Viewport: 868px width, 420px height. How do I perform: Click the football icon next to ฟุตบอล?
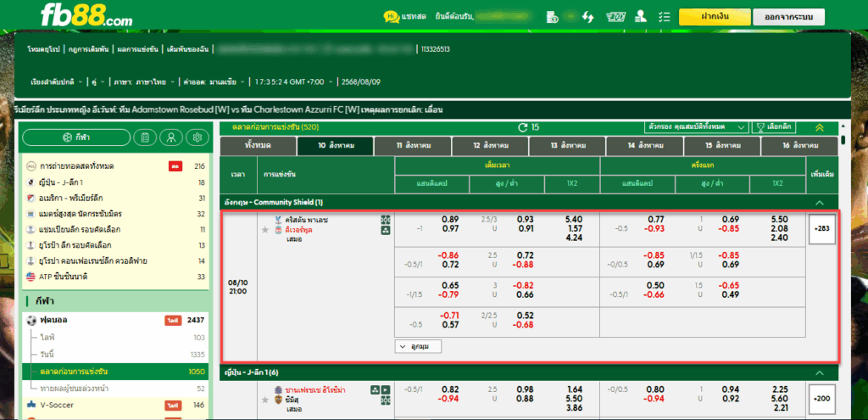point(30,320)
